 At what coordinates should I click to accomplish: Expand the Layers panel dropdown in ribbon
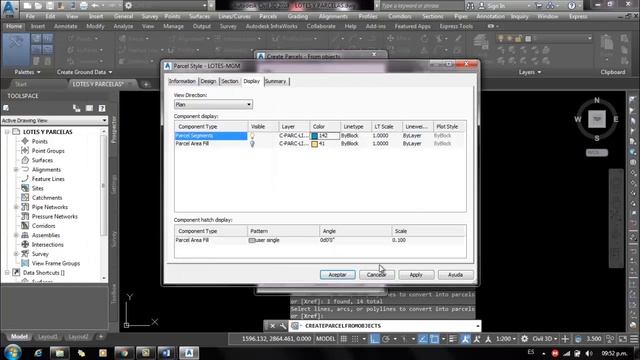(x=530, y=72)
